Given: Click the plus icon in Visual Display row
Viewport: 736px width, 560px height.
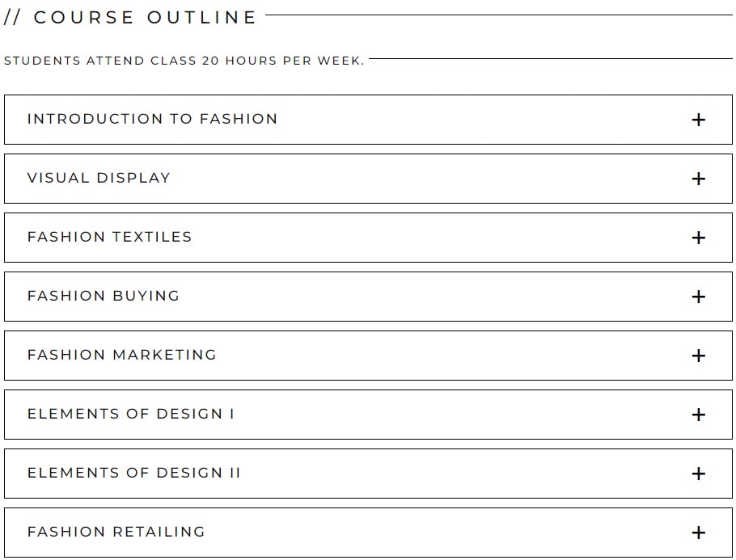Looking at the screenshot, I should 699,179.
